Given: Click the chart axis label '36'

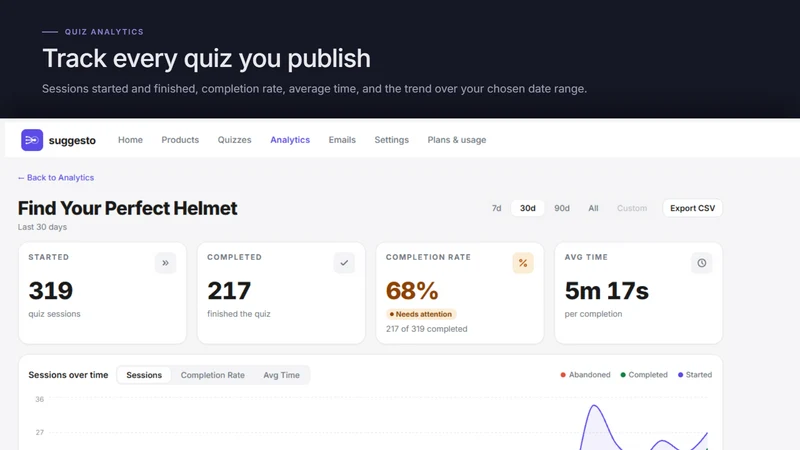Looking at the screenshot, I should click(39, 399).
